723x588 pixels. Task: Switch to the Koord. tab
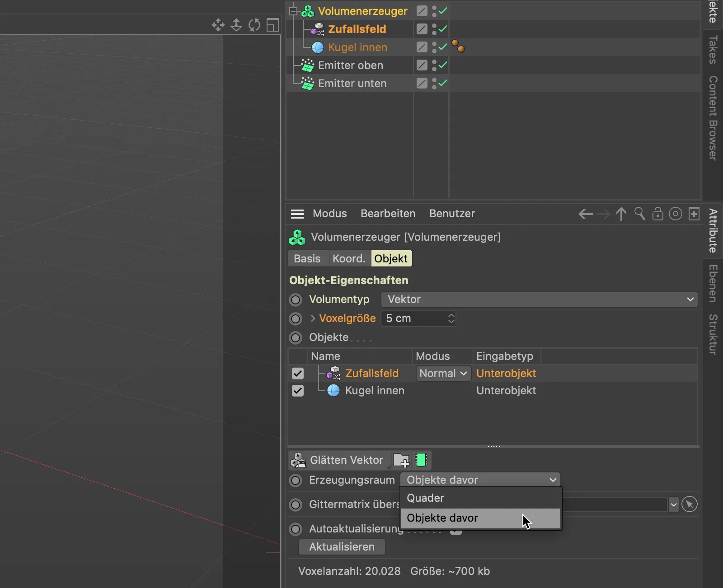point(349,259)
